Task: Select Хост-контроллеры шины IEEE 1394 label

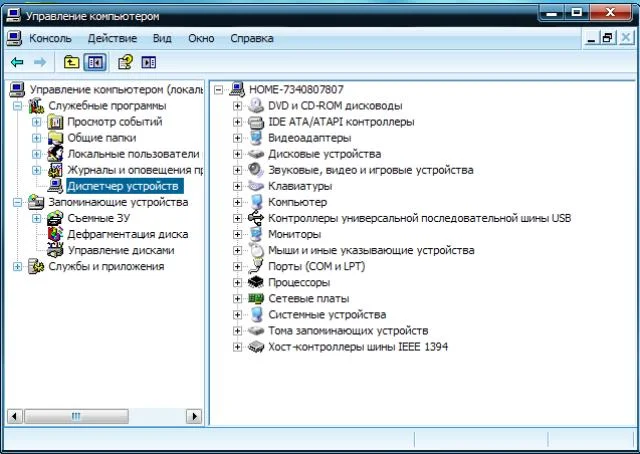Action: 358,347
